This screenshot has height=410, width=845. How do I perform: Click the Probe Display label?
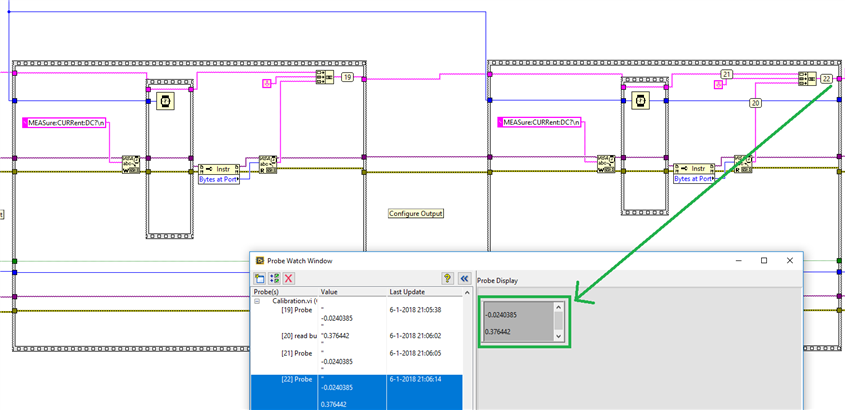497,281
